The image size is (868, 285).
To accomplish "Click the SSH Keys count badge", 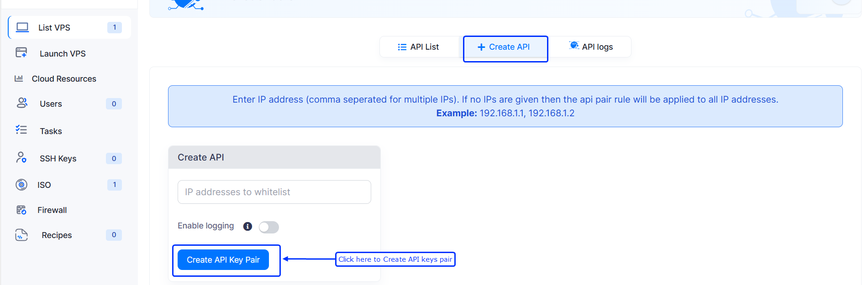I will click(x=114, y=158).
